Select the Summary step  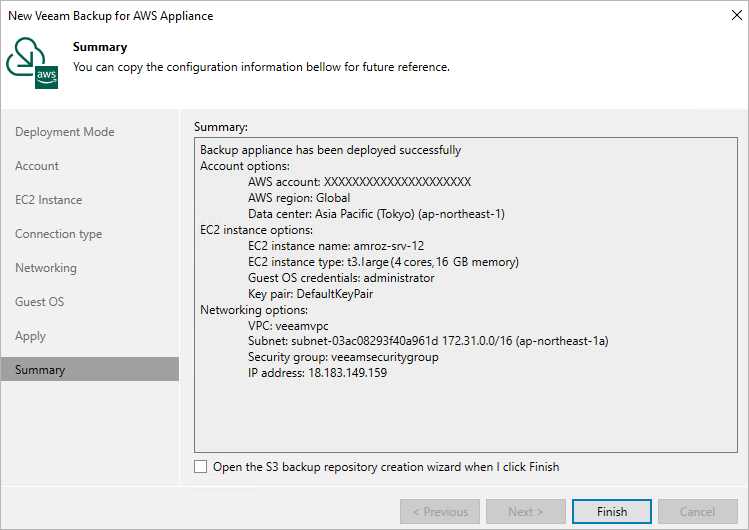tap(90, 370)
